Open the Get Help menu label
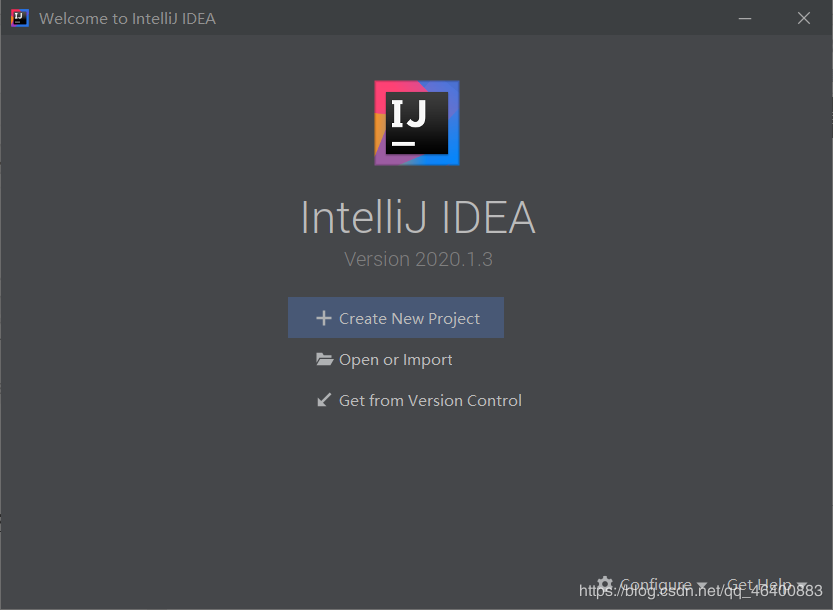The height and width of the screenshot is (610, 833). point(759,584)
